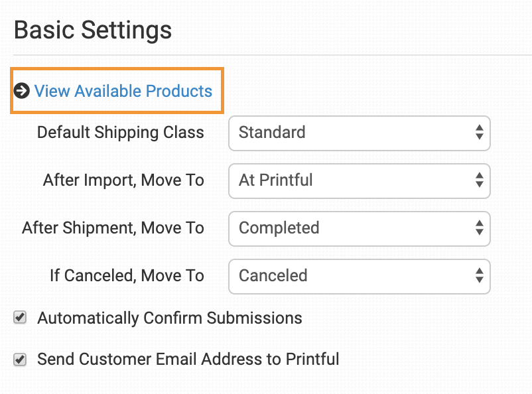Click the up-down arrows on the Standard select
The width and height of the screenshot is (532, 394).
(x=479, y=133)
